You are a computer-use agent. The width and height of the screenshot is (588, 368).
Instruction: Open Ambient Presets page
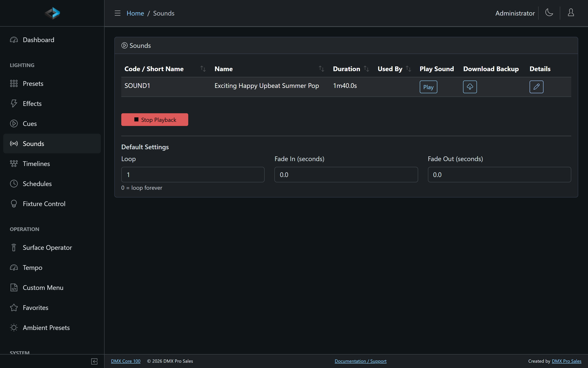52,328
